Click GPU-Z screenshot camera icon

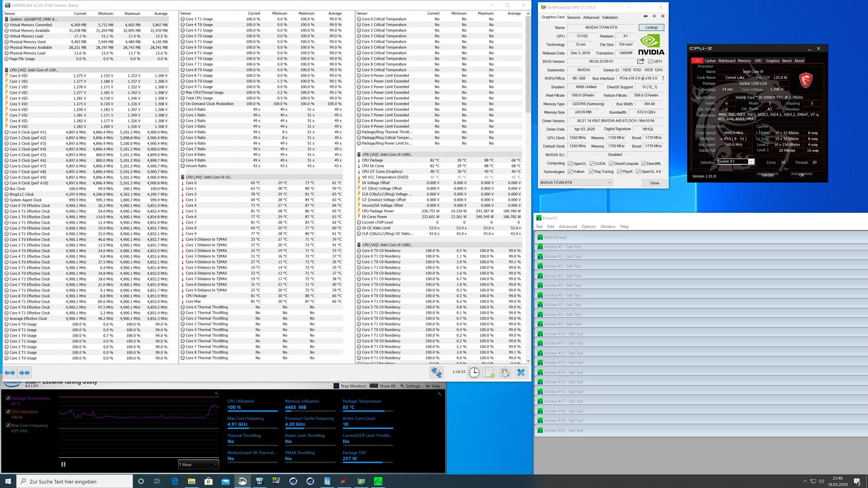point(645,16)
